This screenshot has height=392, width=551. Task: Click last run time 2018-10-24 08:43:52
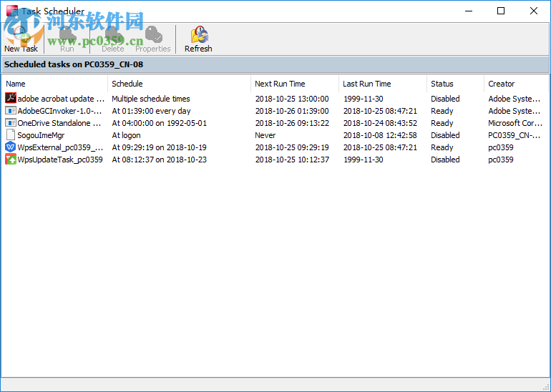tap(380, 123)
